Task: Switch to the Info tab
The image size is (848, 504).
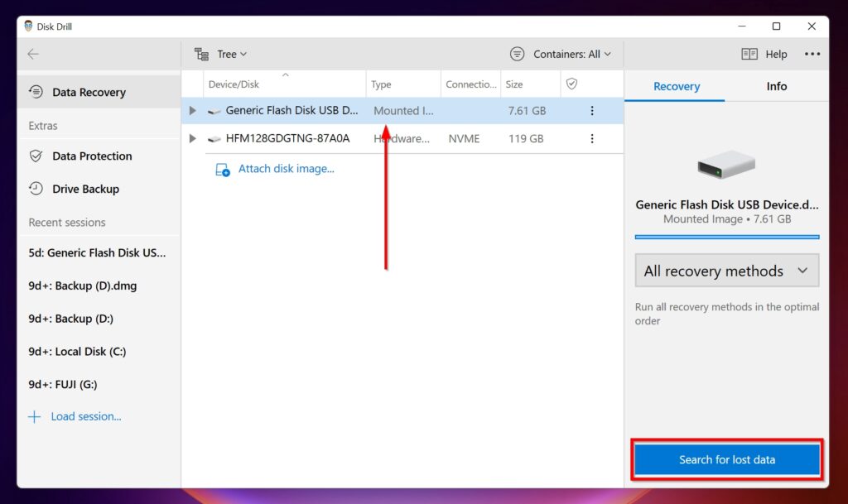Action: [x=776, y=86]
